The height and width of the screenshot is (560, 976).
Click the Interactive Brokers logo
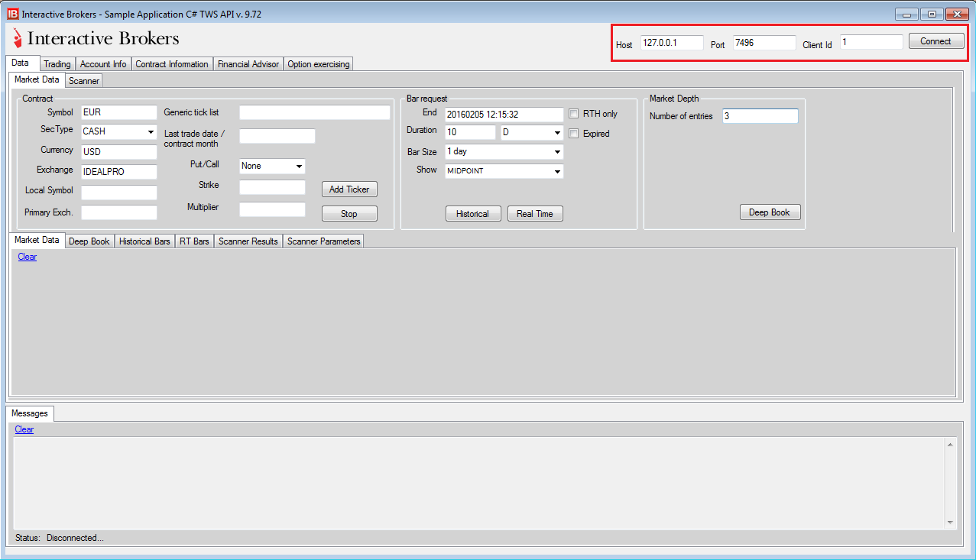coord(96,38)
